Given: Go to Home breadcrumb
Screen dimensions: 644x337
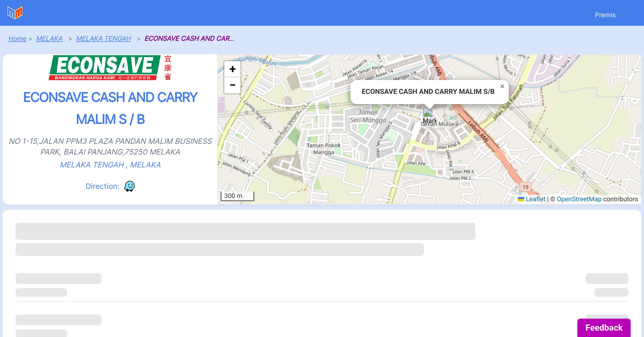Looking at the screenshot, I should pos(17,39).
